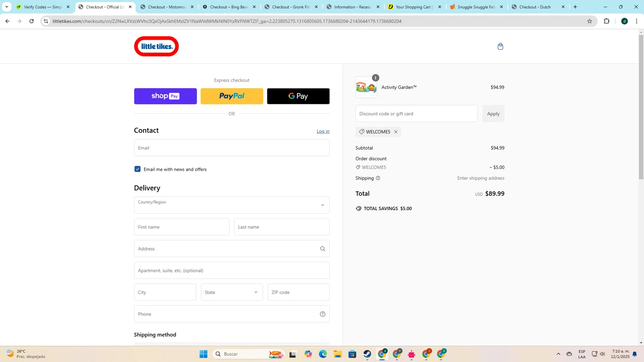Open Copilot from the taskbar

[x=308, y=354]
